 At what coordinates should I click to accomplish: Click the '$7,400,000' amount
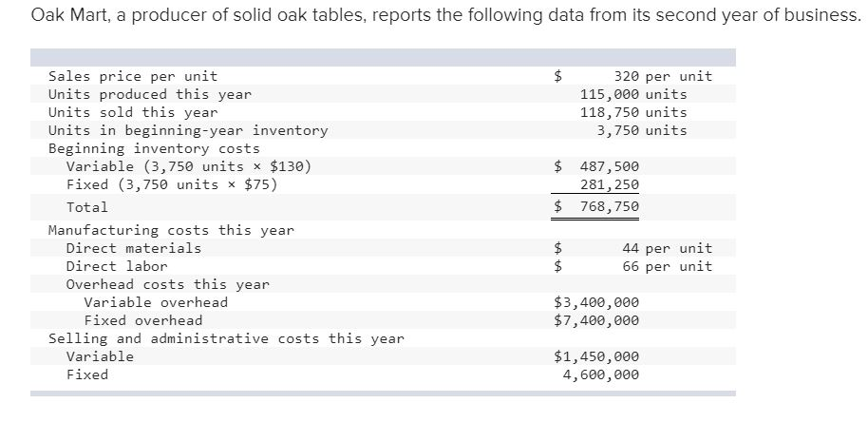pyautogui.click(x=596, y=320)
